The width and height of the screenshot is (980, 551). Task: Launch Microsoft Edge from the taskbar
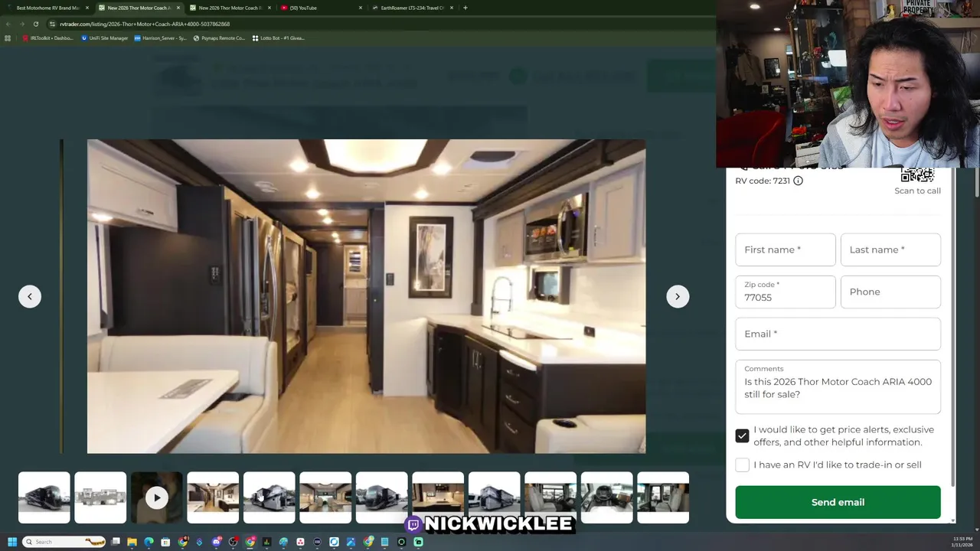149,542
